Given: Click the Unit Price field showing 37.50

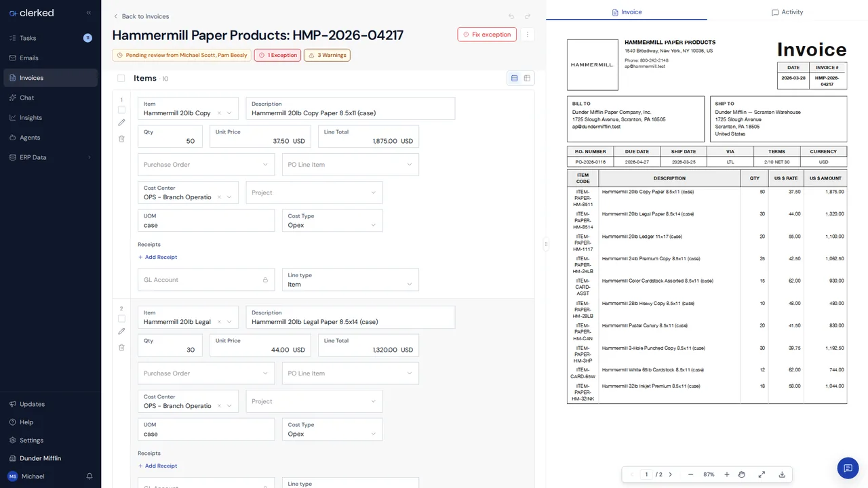Looking at the screenshot, I should (260, 136).
